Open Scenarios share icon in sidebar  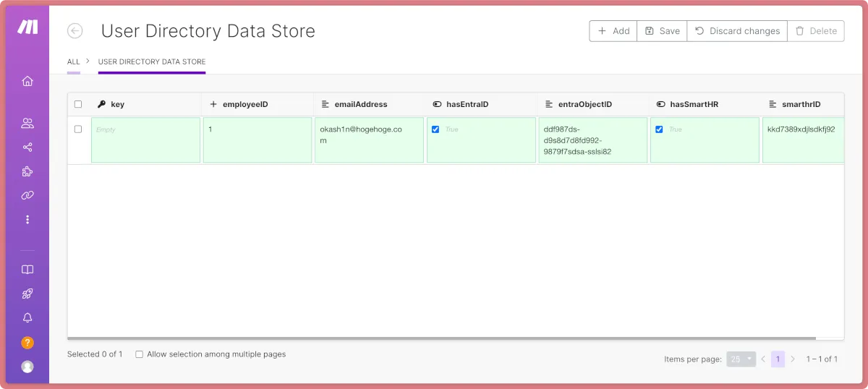(27, 148)
